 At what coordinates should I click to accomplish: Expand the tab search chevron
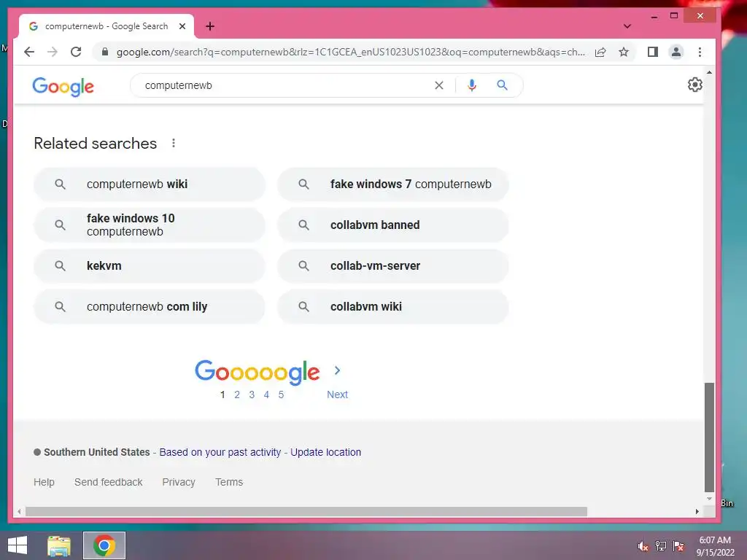(627, 26)
